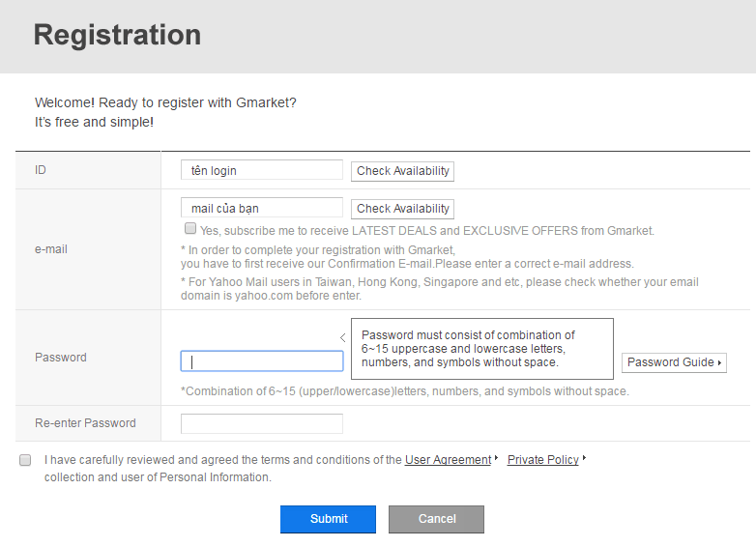The image size is (756, 547).
Task: Focus the e-mail address input field
Action: pos(261,208)
